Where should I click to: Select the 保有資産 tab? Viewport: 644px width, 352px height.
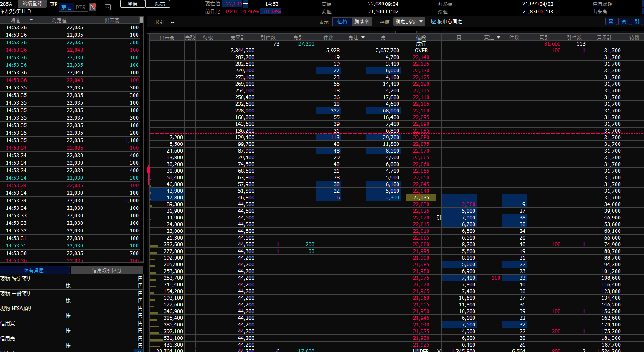pyautogui.click(x=34, y=270)
